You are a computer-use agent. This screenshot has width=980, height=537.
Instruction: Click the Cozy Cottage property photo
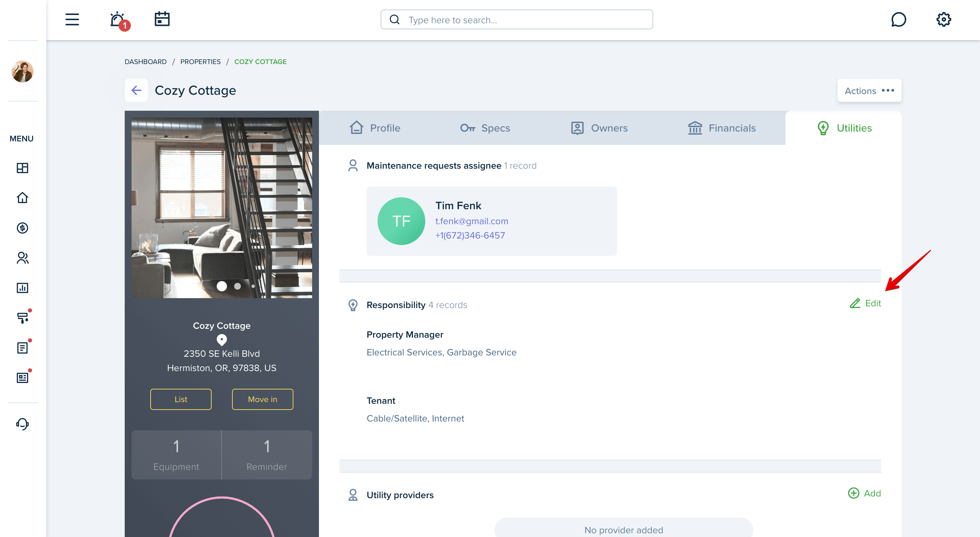point(222,208)
